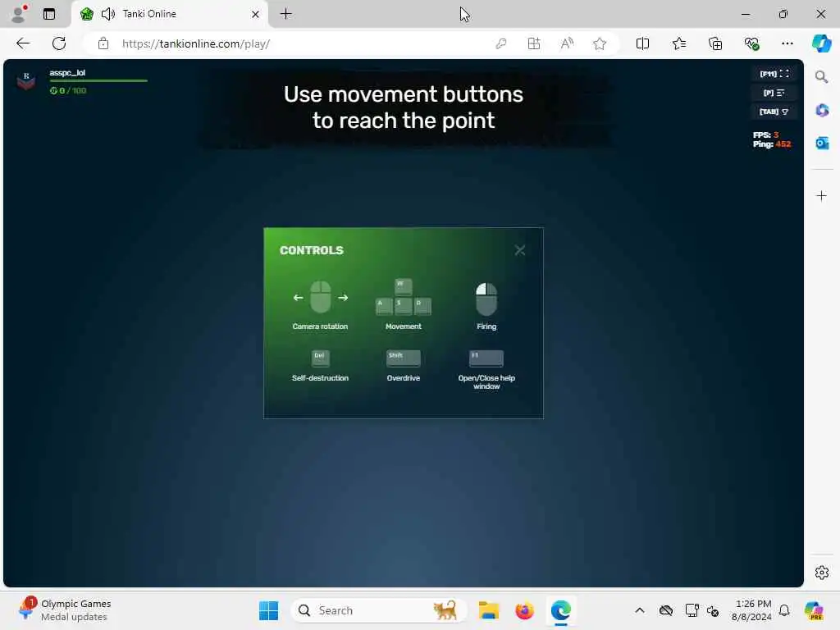Launch Firefox from the taskbar

coord(524,610)
